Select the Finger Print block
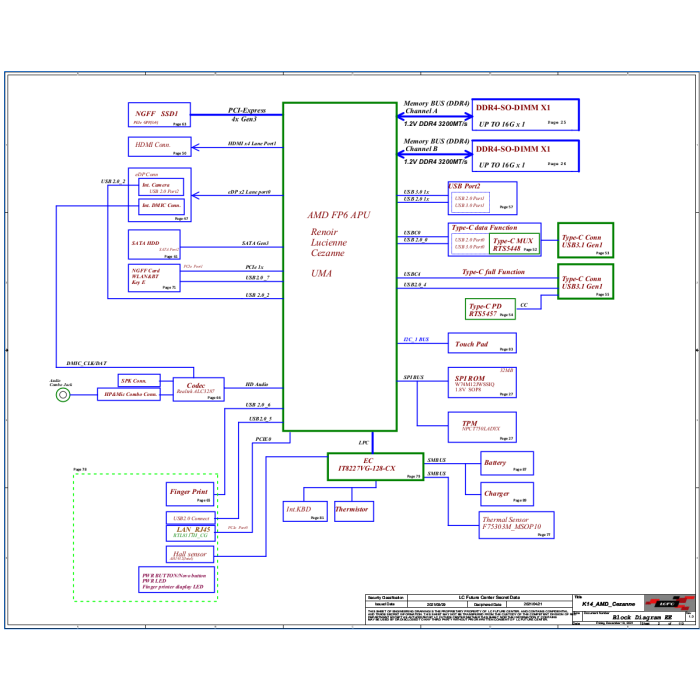700x700 pixels. pos(190,494)
